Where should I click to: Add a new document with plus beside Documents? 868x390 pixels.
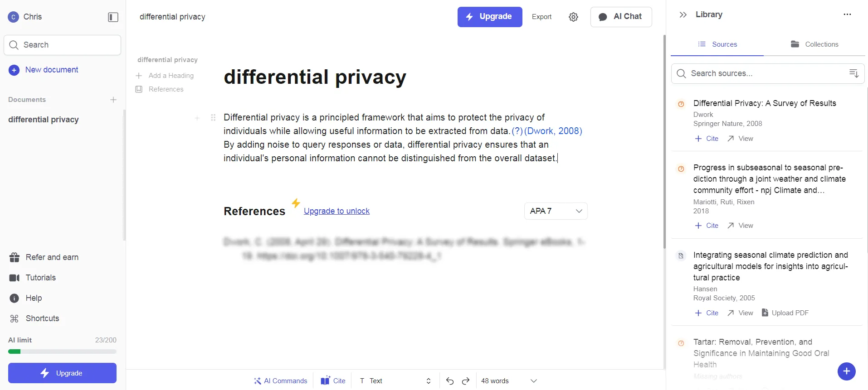(x=113, y=100)
